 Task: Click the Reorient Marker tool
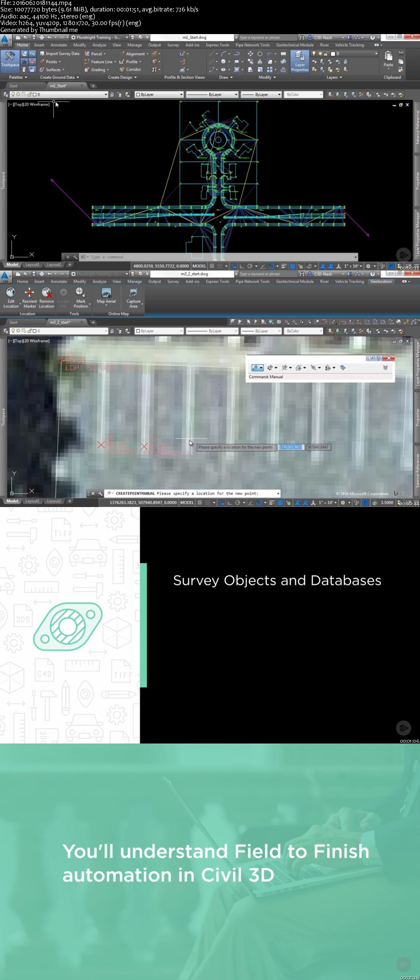click(x=30, y=298)
